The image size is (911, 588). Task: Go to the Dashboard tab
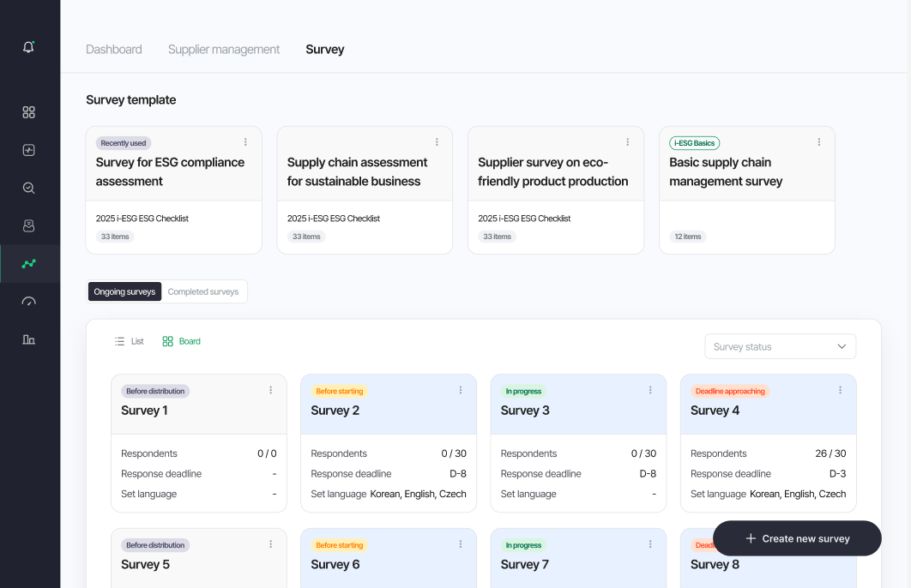click(114, 50)
